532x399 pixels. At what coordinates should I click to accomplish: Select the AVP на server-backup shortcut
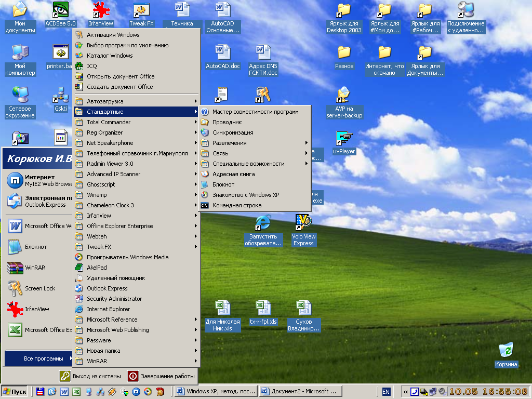pyautogui.click(x=344, y=103)
